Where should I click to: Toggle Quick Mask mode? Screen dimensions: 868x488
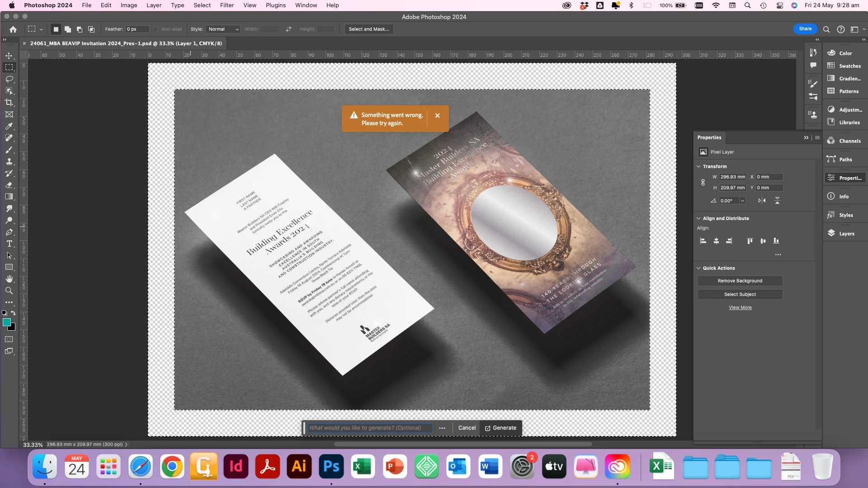pyautogui.click(x=9, y=339)
